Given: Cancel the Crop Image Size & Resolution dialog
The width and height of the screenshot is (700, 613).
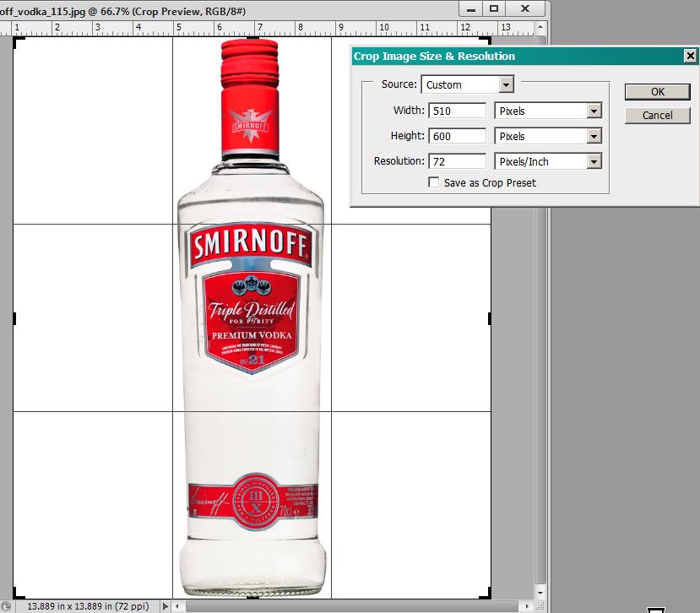Looking at the screenshot, I should coord(658,115).
